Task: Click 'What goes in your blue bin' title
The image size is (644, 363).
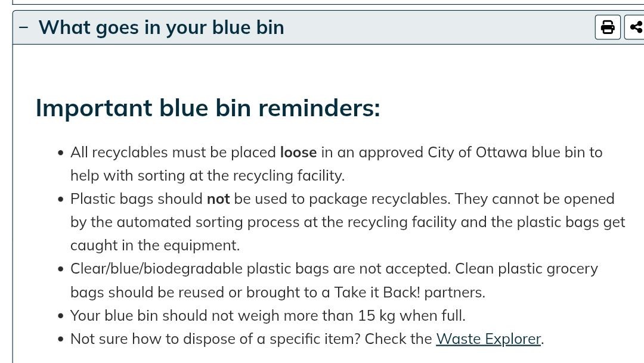Action: (x=162, y=28)
